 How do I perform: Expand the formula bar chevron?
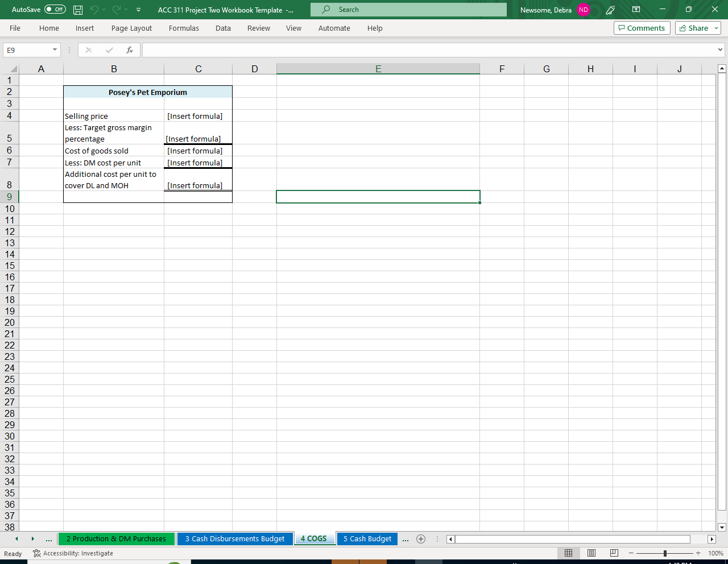click(721, 50)
